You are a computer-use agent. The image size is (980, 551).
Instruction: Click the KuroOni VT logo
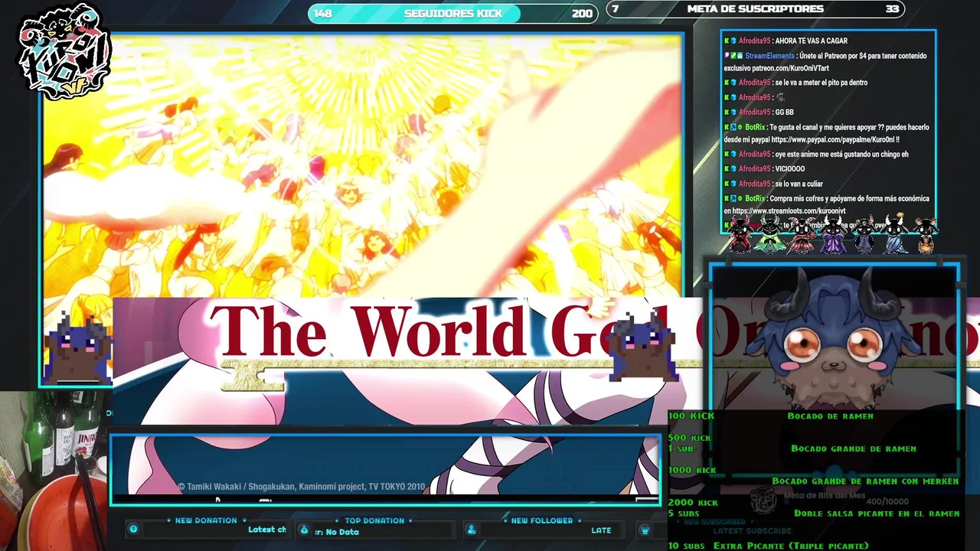pos(64,52)
